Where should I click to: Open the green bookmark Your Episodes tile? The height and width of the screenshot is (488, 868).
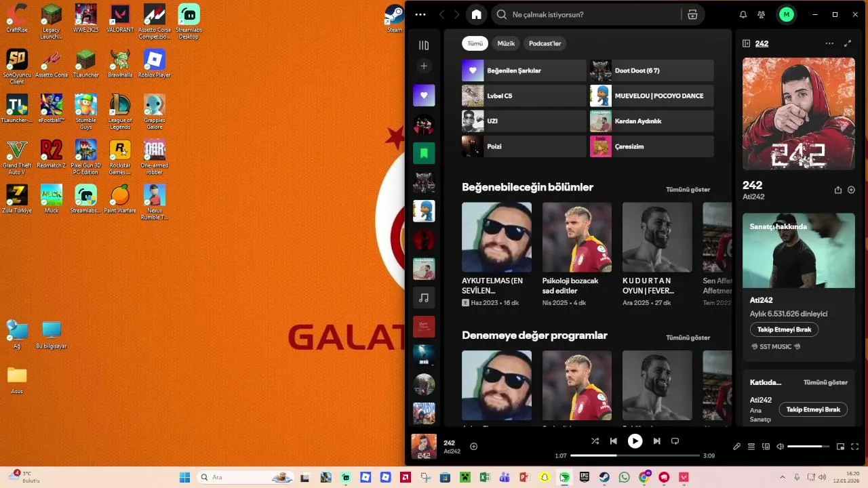click(x=424, y=153)
